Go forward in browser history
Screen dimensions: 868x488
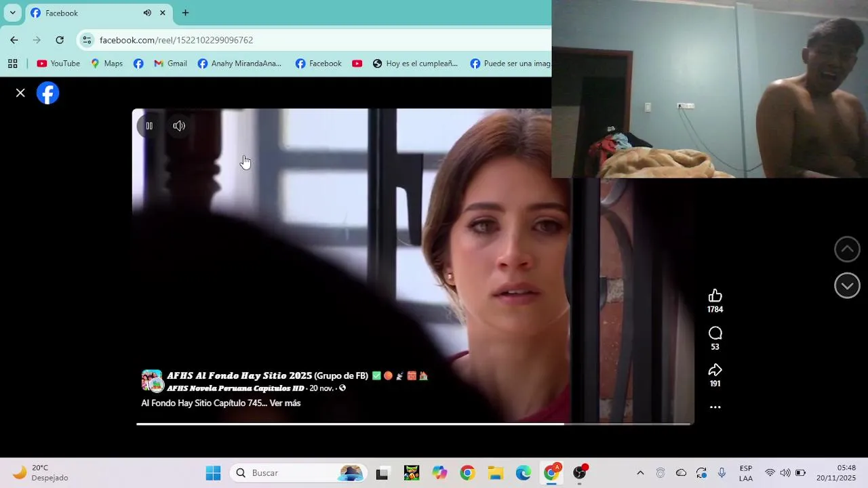(37, 40)
